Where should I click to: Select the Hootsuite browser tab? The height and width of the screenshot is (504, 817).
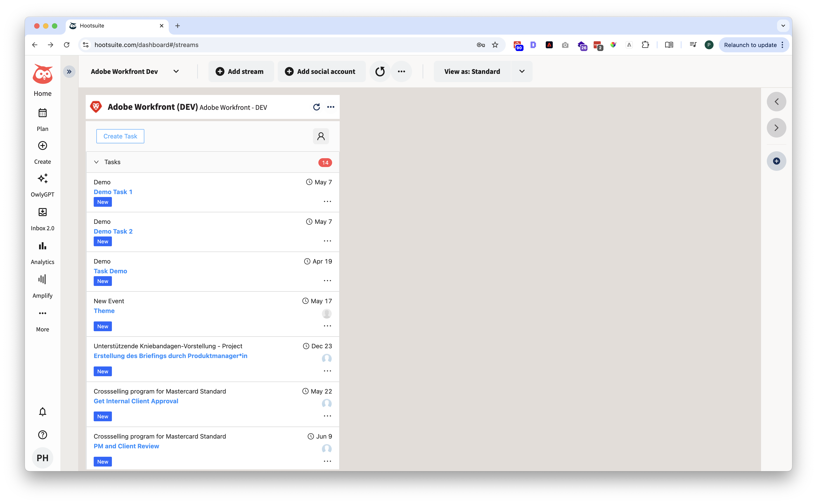117,26
